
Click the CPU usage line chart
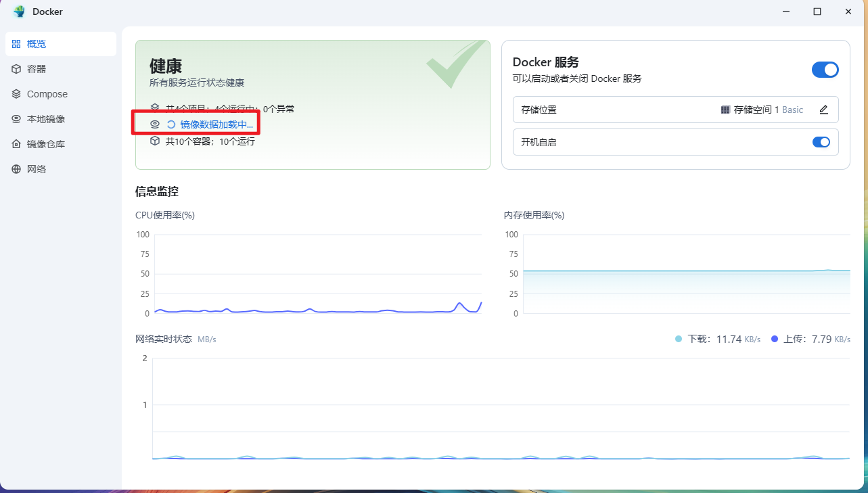(x=318, y=274)
